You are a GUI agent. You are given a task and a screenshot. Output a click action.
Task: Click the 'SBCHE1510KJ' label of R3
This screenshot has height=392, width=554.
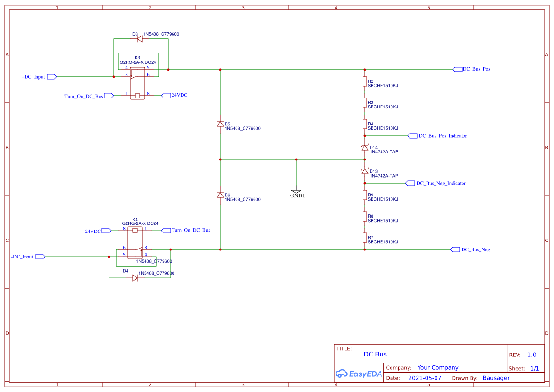pos(383,107)
